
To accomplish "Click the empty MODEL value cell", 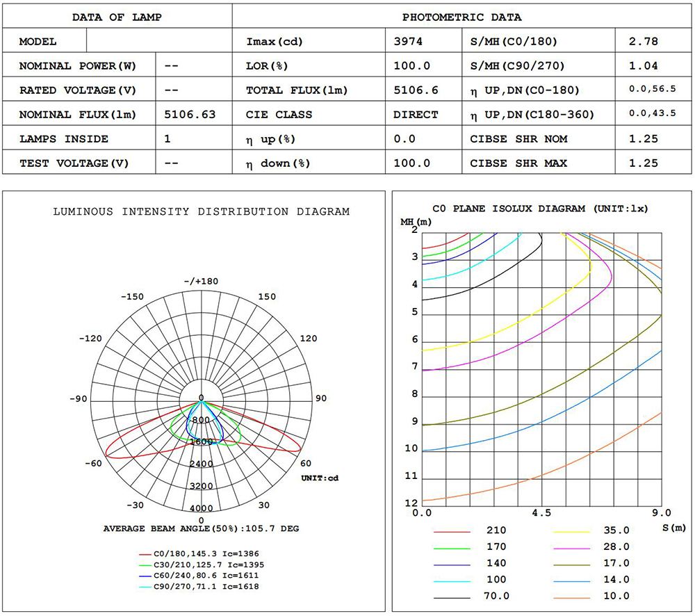I will (158, 42).
